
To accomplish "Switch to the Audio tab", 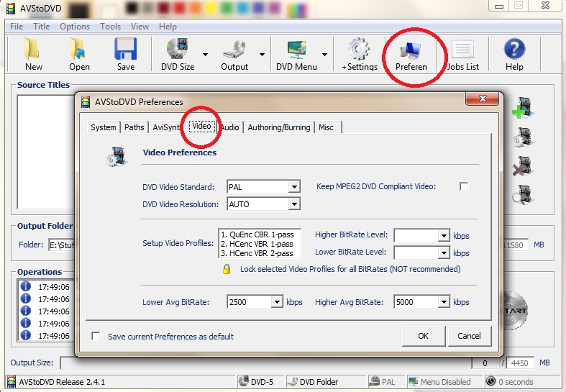I will (x=230, y=127).
